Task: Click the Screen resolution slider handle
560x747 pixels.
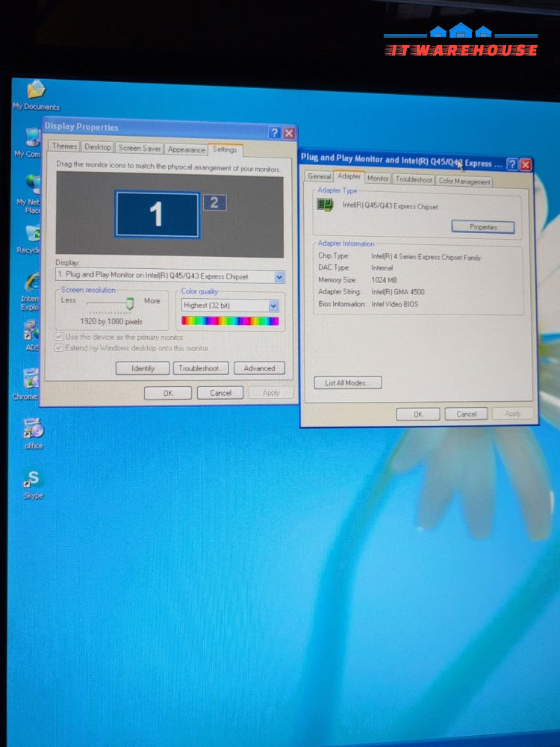Action: [x=129, y=303]
